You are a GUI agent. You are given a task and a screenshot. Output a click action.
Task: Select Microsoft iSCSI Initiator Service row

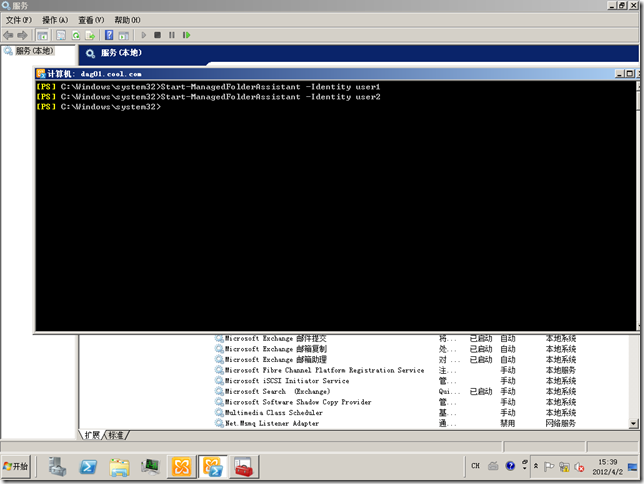287,381
